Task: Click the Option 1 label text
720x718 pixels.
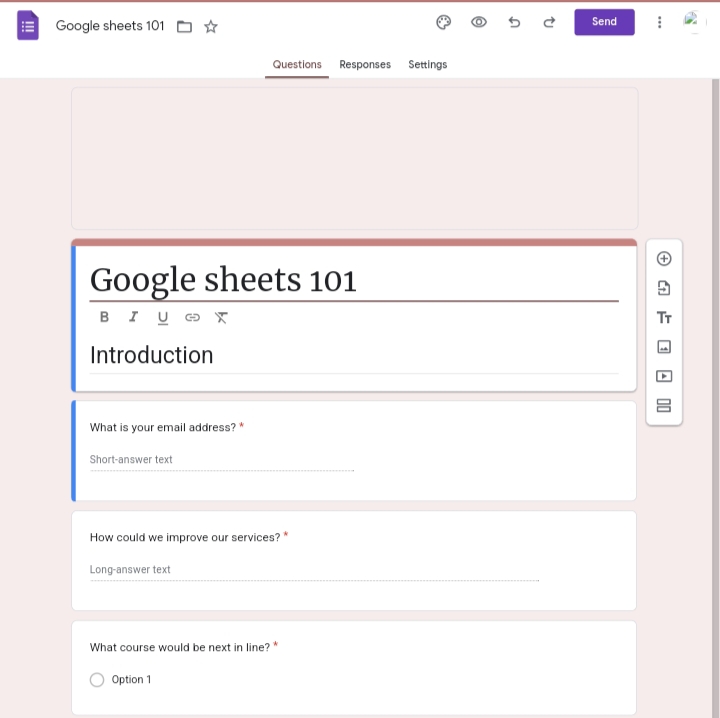Action: 131,679
